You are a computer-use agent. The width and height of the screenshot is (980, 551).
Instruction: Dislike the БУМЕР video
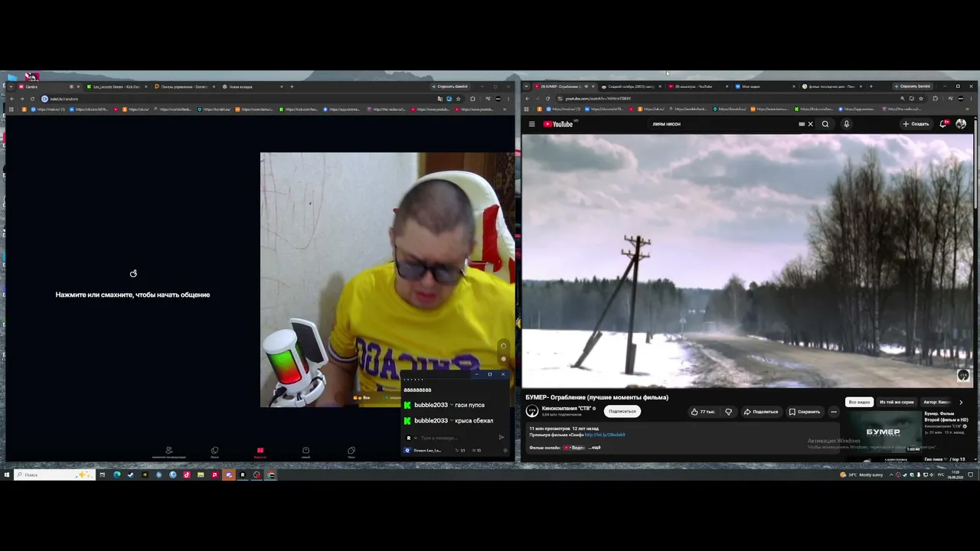728,412
